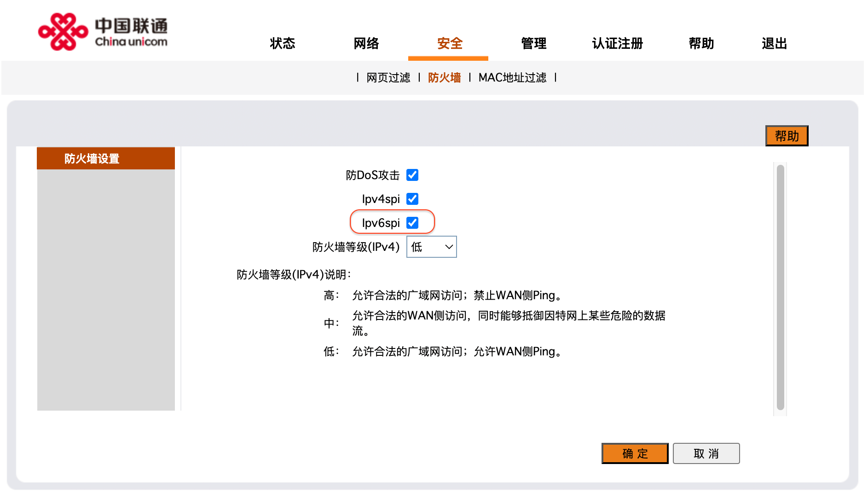Cancel changes with the 取消 button
The width and height of the screenshot is (868, 499).
(x=706, y=453)
